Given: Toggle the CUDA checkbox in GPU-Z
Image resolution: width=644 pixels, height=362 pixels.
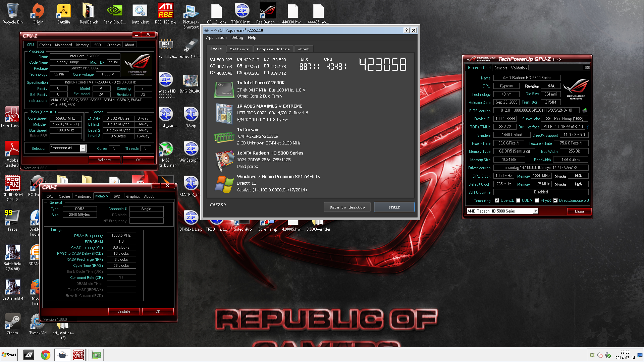Looking at the screenshot, I should [518, 200].
